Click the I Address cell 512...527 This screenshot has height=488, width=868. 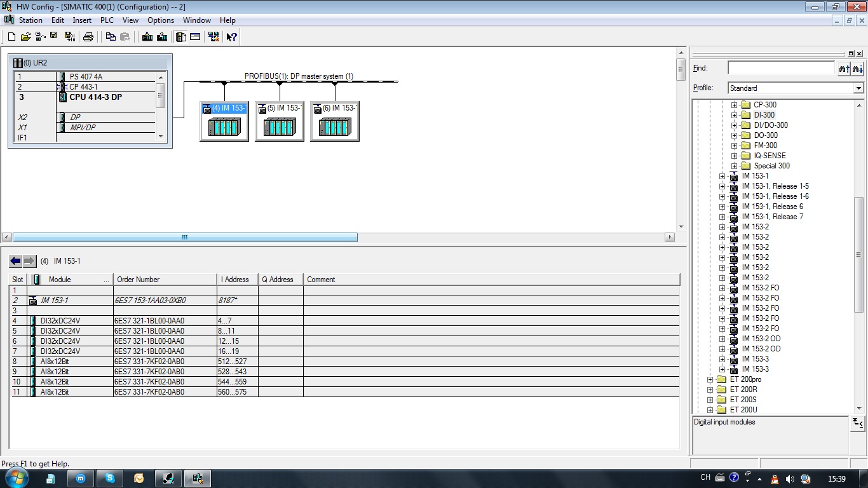tap(237, 362)
